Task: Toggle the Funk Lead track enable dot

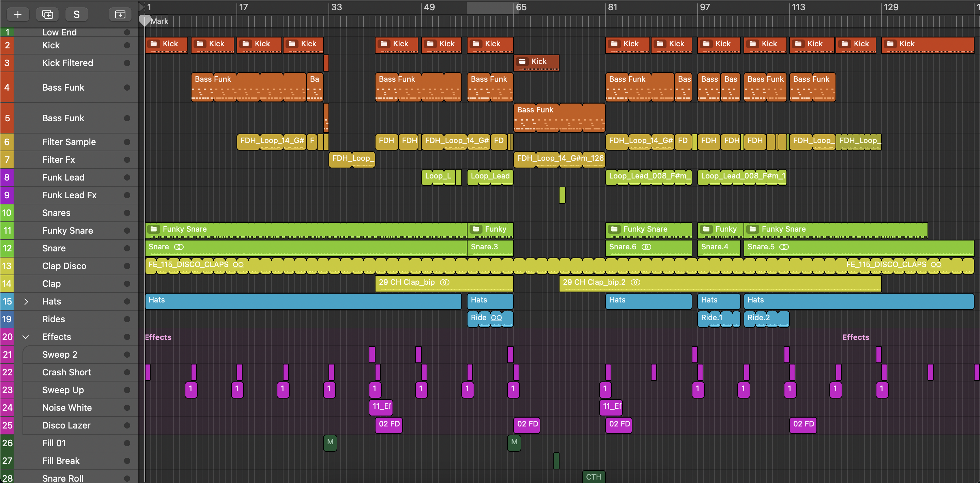Action: (127, 177)
